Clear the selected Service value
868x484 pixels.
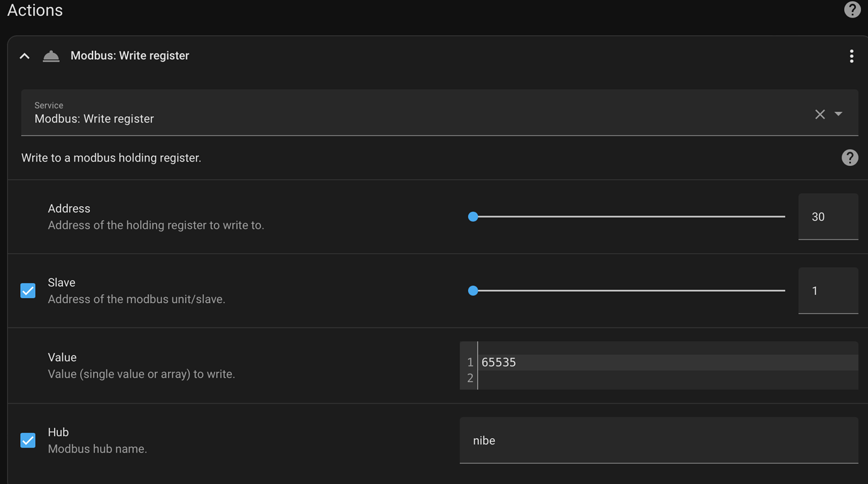pos(820,114)
